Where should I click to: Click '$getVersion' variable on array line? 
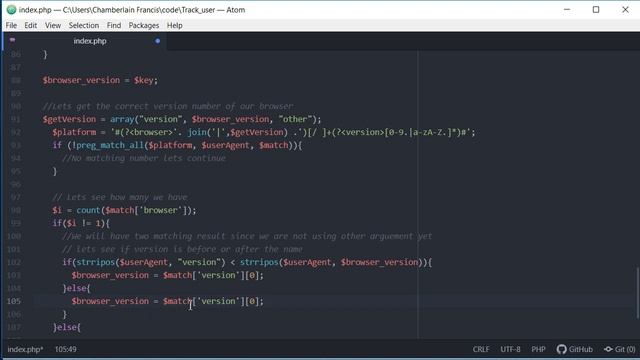click(x=69, y=119)
